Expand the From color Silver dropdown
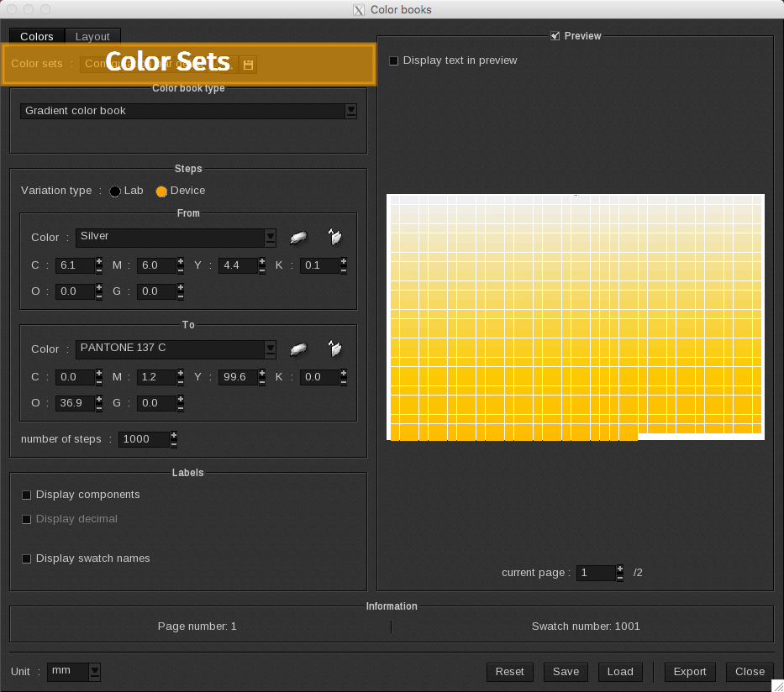Screen dimensions: 784x692 point(270,238)
